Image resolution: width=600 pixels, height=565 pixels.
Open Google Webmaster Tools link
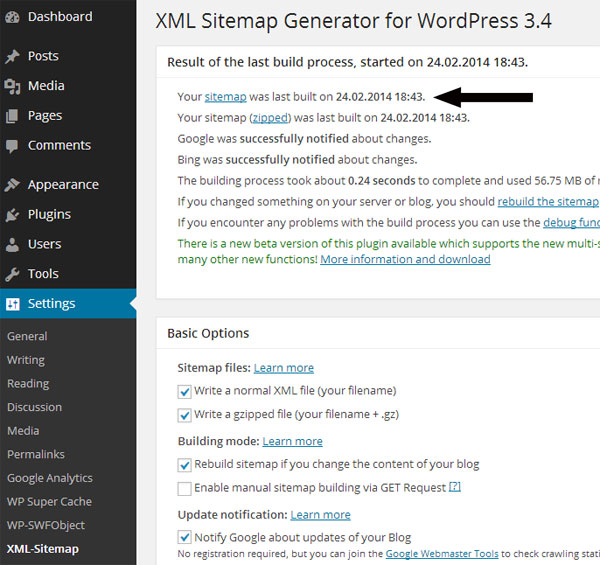pyautogui.click(x=442, y=554)
